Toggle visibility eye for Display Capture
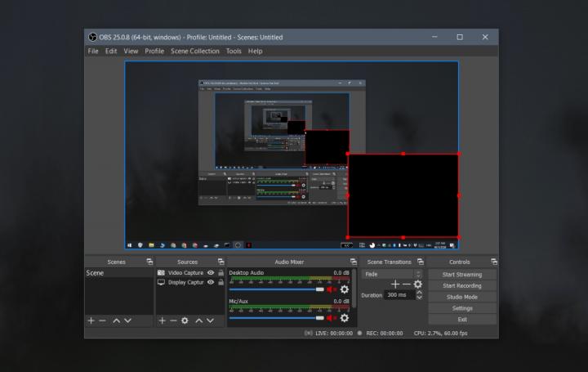The height and width of the screenshot is (372, 588). (x=211, y=282)
